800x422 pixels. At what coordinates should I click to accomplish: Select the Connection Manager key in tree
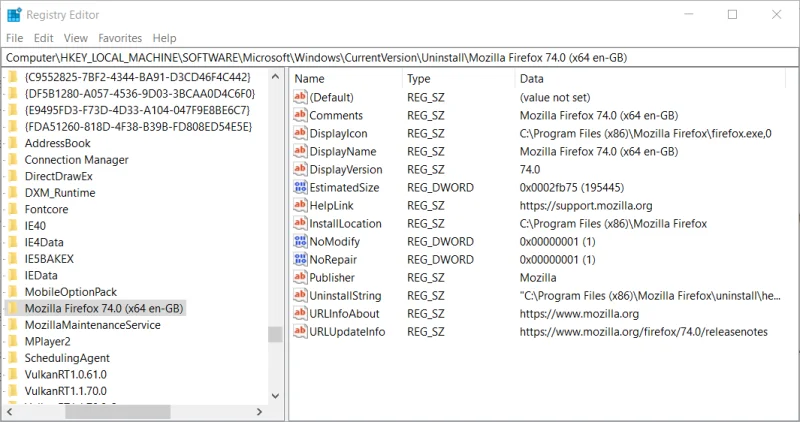(77, 160)
